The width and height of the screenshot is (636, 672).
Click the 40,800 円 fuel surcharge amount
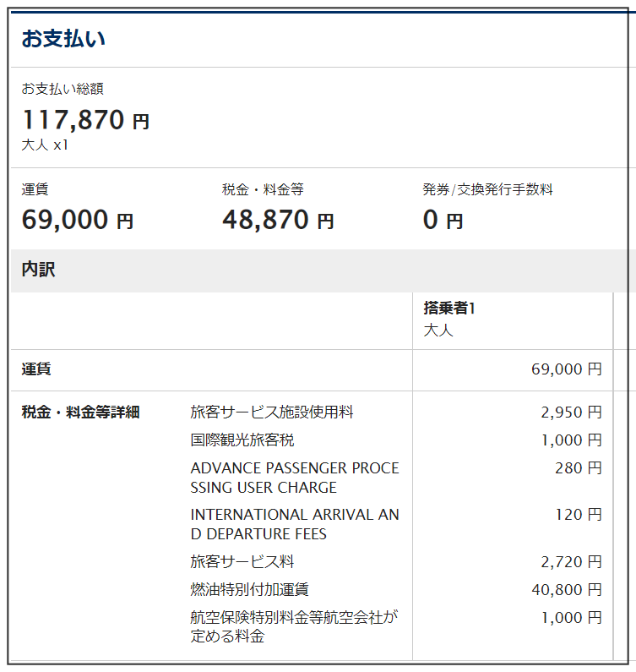point(567,590)
